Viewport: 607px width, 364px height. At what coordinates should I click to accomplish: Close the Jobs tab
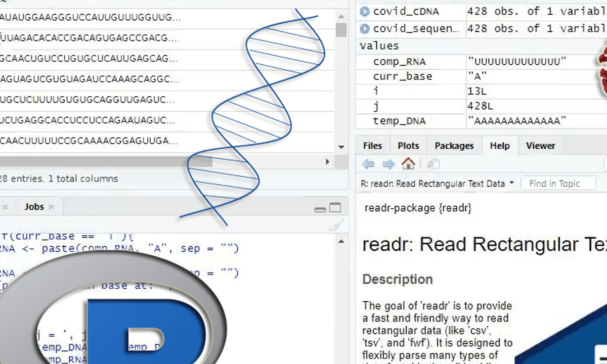(x=51, y=207)
